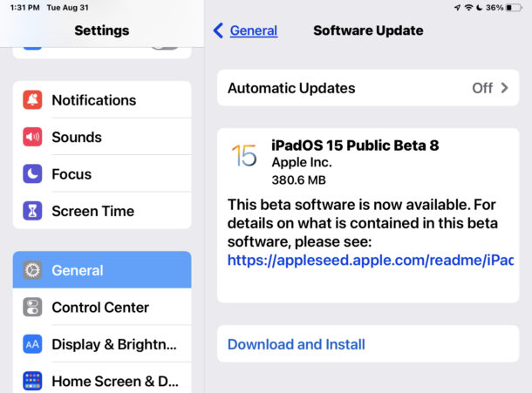
Task: Tap the Notifications bell icon
Action: 32,99
